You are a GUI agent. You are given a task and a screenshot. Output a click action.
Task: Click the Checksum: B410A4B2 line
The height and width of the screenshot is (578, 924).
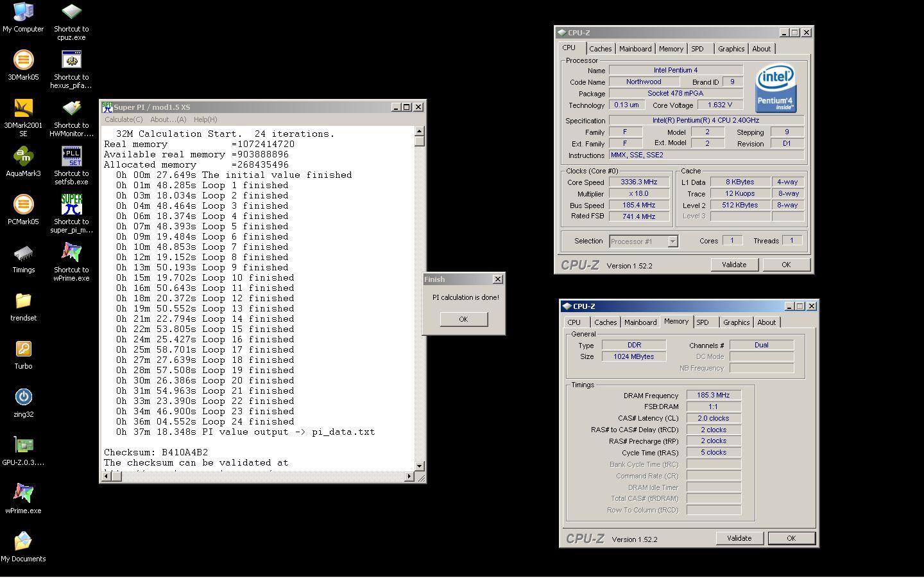[156, 453]
